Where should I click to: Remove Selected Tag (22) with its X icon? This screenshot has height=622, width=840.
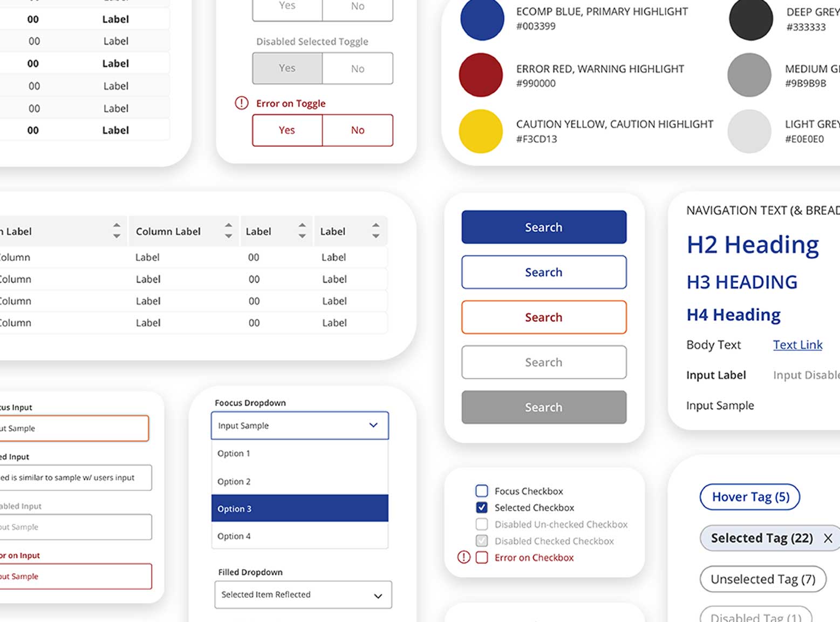point(828,538)
